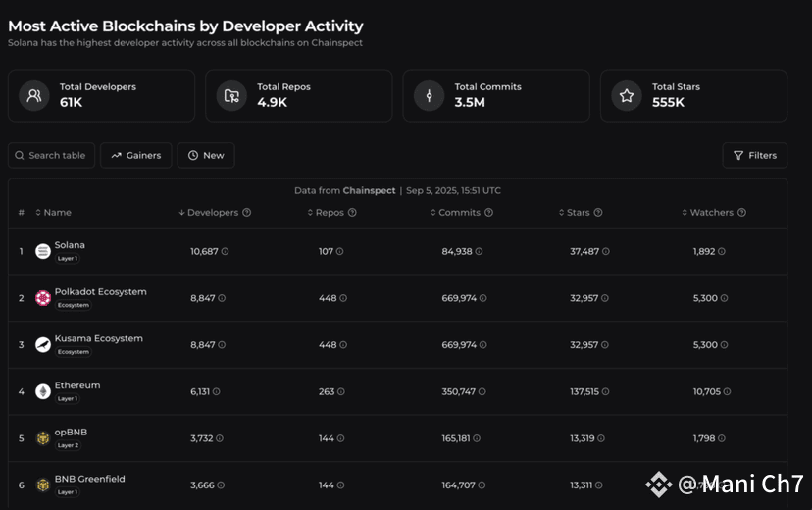This screenshot has width=812, height=510.
Task: Click BNB Greenfield's 3,666 developers value
Action: pos(202,485)
